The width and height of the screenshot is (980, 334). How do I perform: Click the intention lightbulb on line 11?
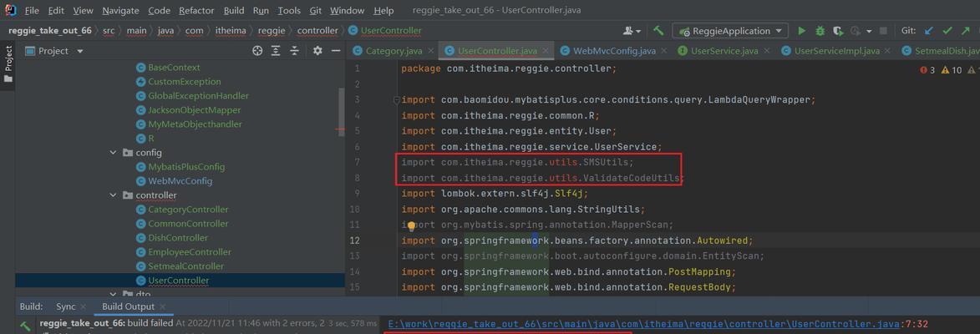412,226
